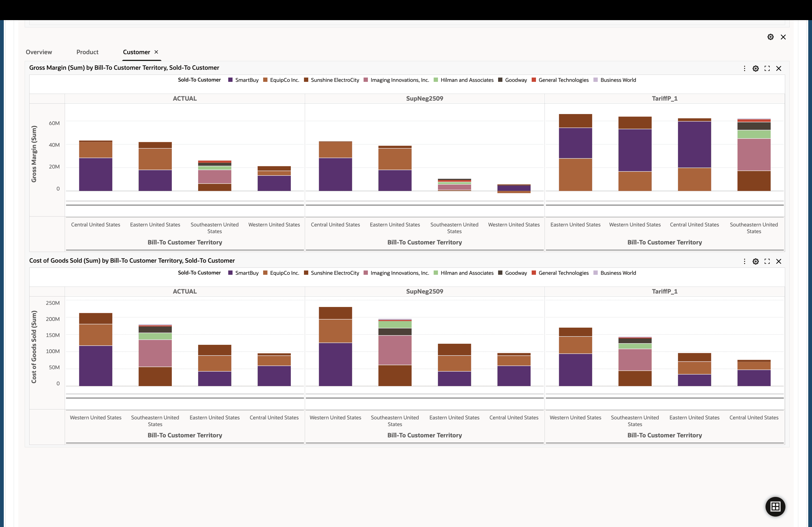Open the dashboard settings gear at top right
This screenshot has width=812, height=527.
770,37
